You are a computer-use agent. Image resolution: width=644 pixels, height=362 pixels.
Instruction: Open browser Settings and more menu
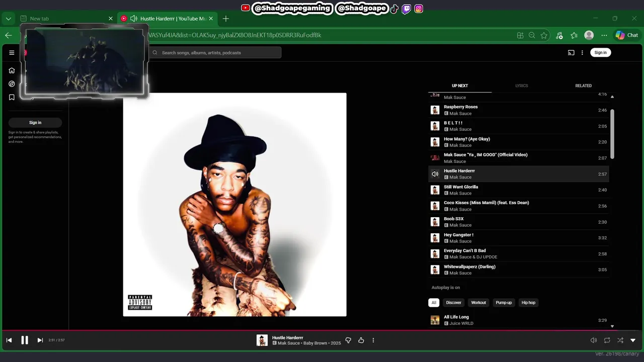tap(604, 35)
